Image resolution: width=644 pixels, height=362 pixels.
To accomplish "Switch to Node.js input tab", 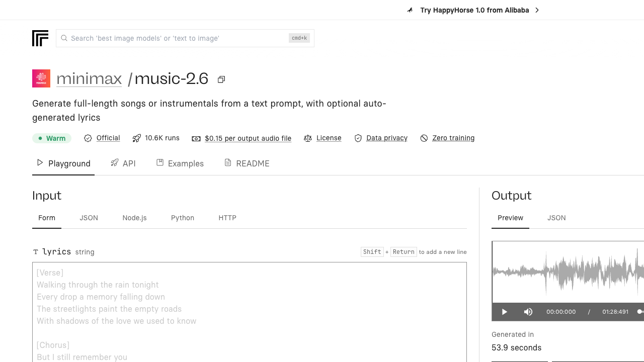I will click(134, 218).
